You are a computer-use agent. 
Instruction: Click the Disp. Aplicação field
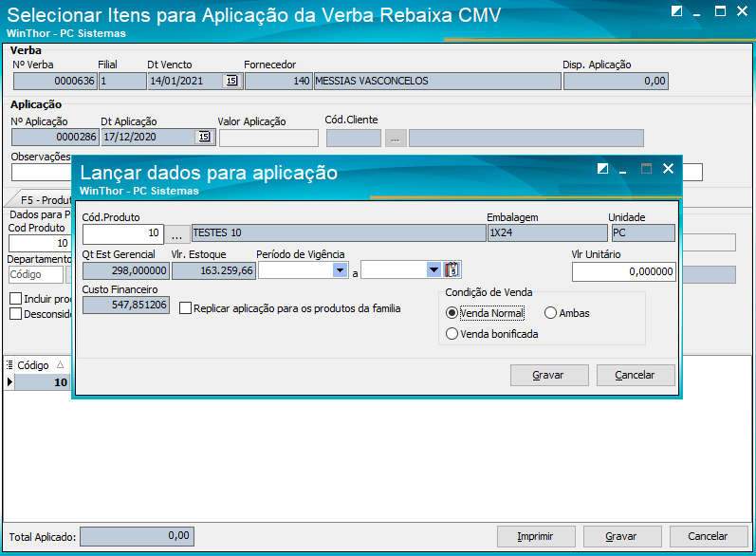coord(616,81)
